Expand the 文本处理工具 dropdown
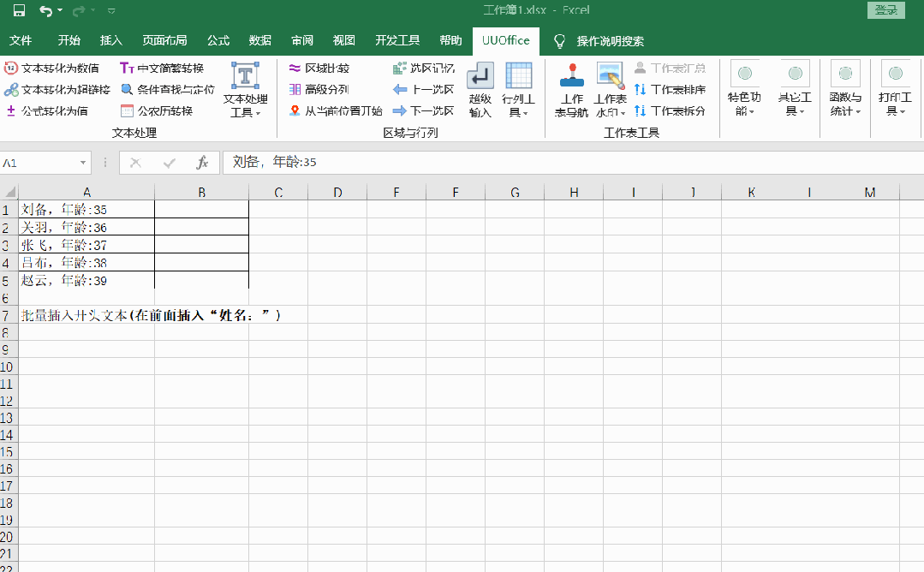924x572 pixels. point(245,90)
